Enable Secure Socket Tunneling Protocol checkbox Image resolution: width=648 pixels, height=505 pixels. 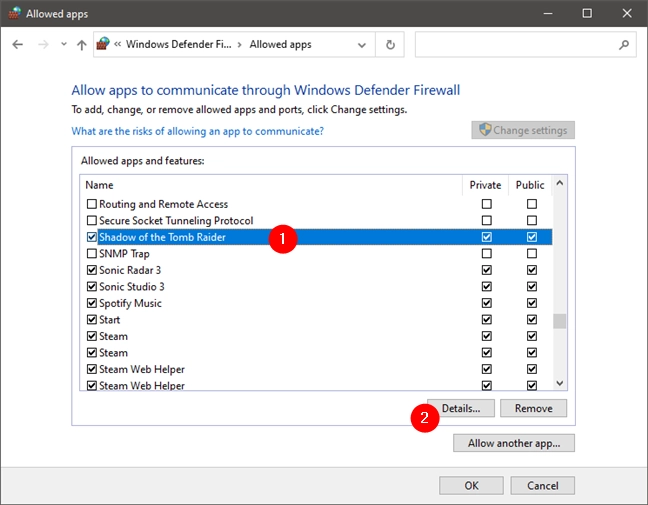(x=92, y=220)
